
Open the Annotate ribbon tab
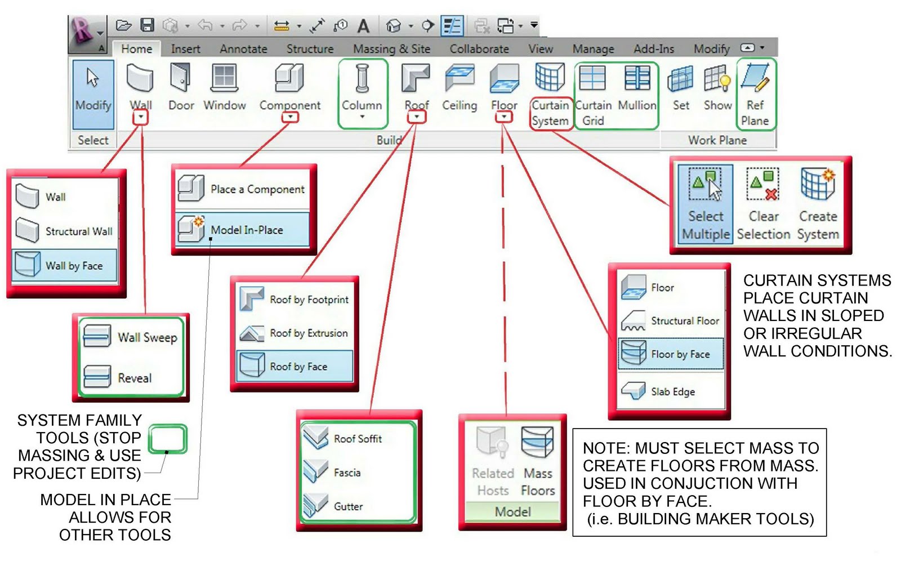[243, 49]
